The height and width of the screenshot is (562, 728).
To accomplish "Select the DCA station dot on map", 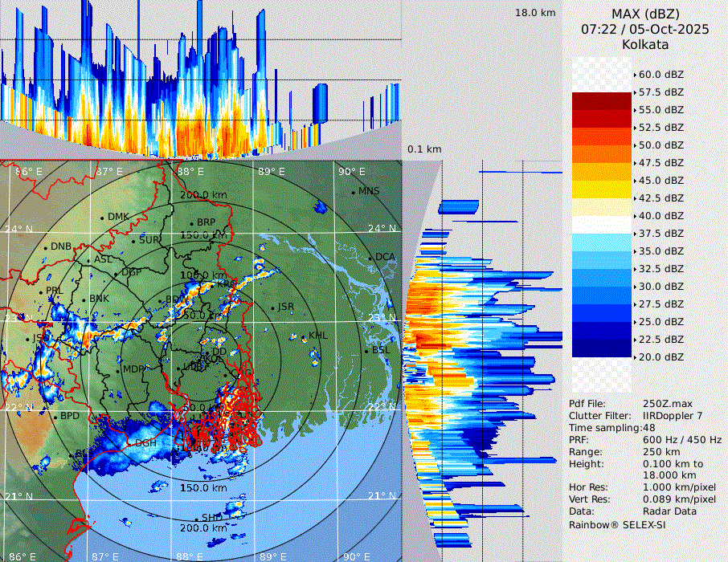I will pyautogui.click(x=370, y=258).
